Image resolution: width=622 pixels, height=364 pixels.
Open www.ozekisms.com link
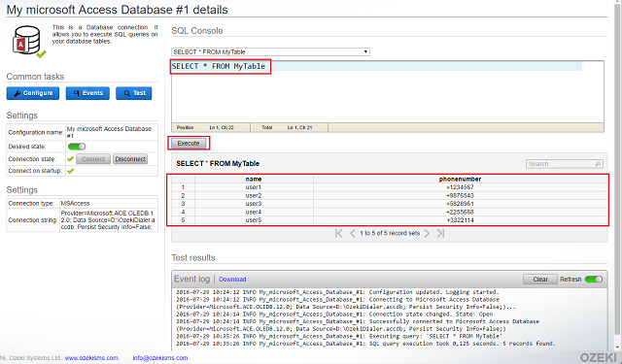91,357
